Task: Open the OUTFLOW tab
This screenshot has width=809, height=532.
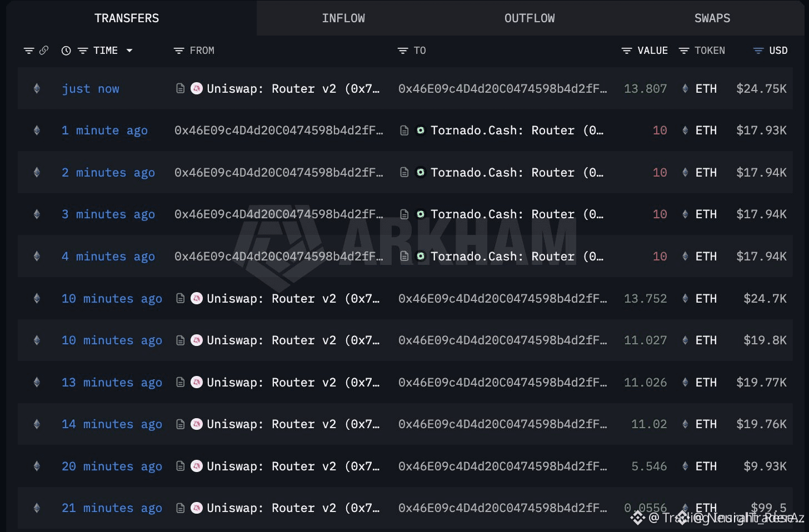Action: [x=530, y=18]
